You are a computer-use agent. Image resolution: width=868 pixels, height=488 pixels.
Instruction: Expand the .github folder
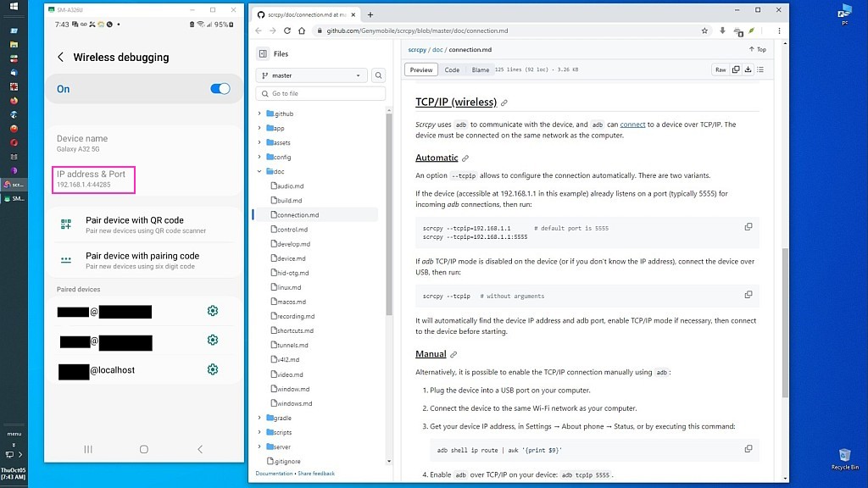[x=259, y=114]
